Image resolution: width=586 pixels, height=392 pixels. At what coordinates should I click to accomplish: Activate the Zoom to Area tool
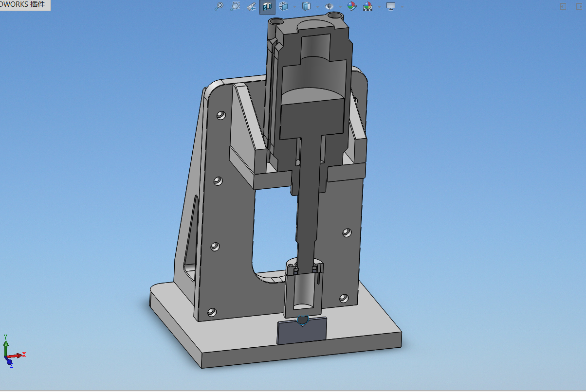pos(235,6)
